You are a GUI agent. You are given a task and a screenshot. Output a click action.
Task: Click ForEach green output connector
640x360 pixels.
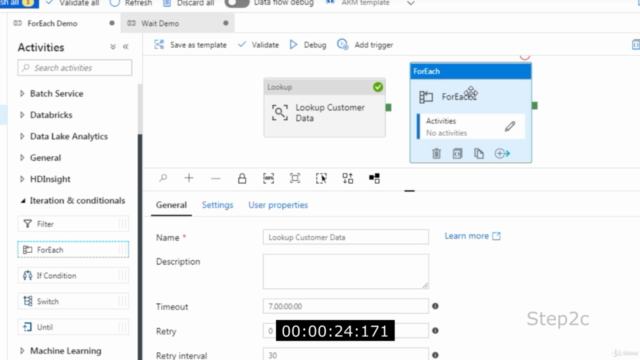pyautogui.click(x=535, y=106)
